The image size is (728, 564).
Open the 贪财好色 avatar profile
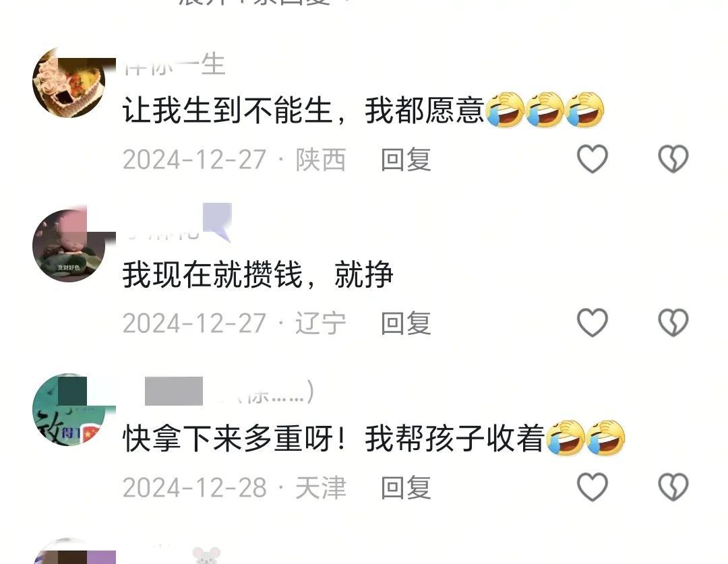[x=69, y=245]
